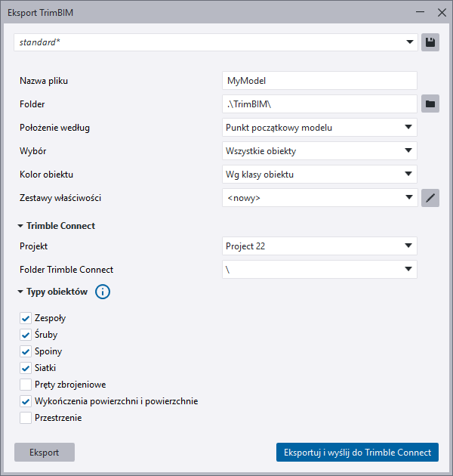Edit property sets with pencil icon

[x=430, y=198]
